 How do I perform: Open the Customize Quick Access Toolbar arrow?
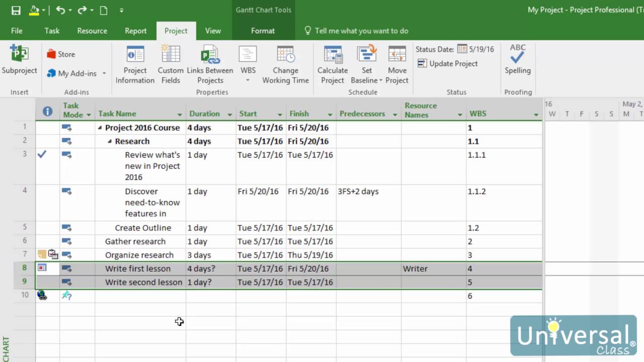pyautogui.click(x=122, y=10)
